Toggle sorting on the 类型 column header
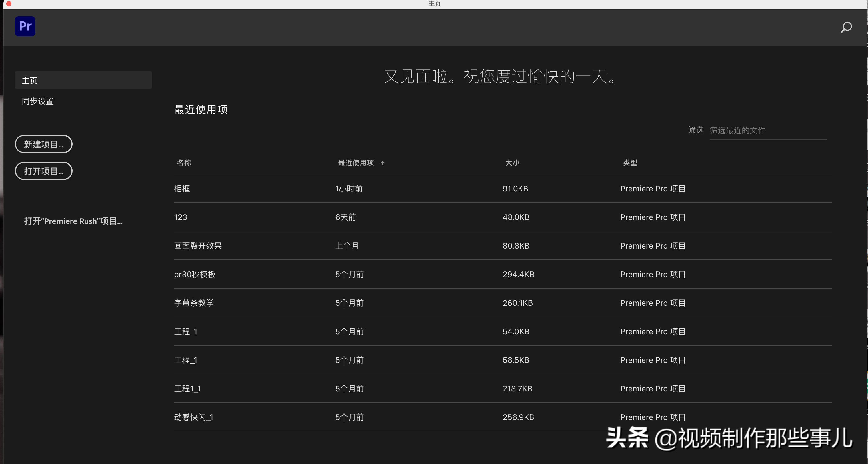 pyautogui.click(x=630, y=163)
